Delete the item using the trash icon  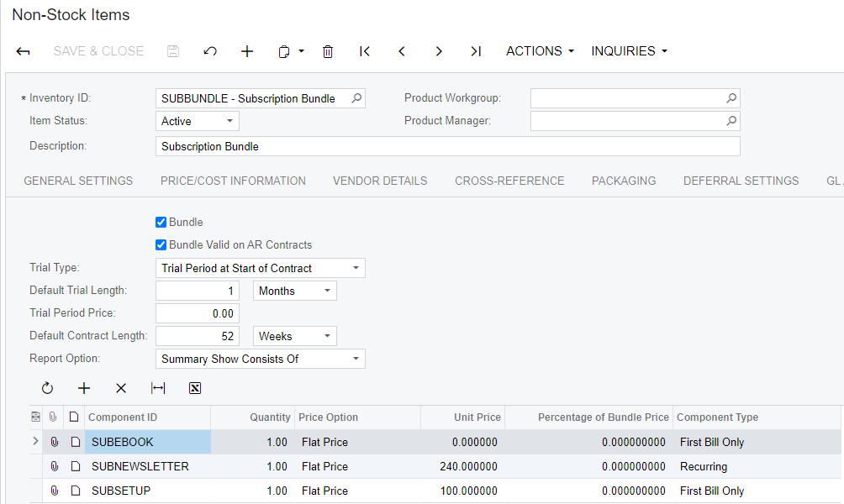(328, 51)
